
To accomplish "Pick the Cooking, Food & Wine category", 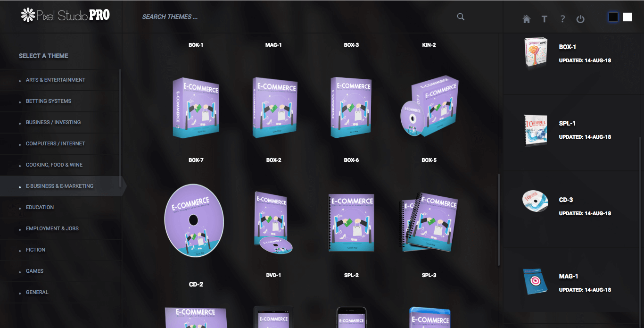I will click(x=60, y=165).
